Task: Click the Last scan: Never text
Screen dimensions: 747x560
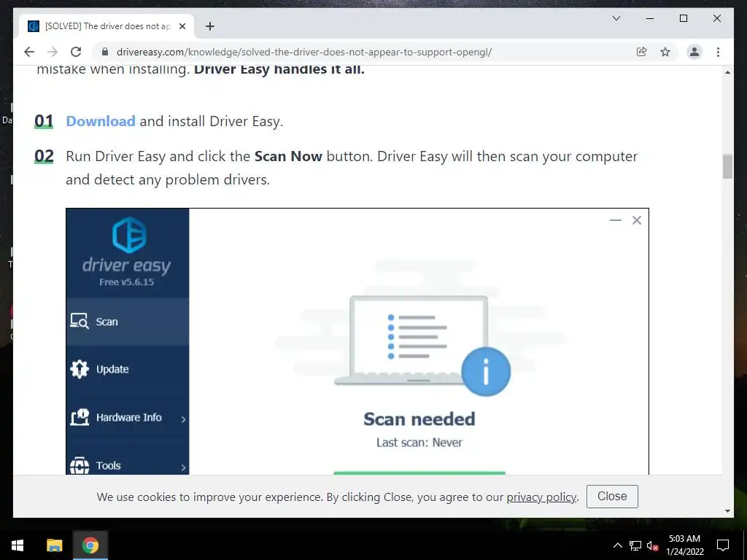Action: pyautogui.click(x=419, y=443)
